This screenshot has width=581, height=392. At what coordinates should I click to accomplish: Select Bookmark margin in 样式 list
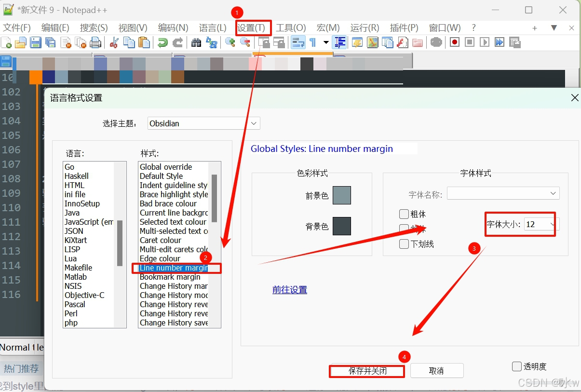pyautogui.click(x=170, y=277)
